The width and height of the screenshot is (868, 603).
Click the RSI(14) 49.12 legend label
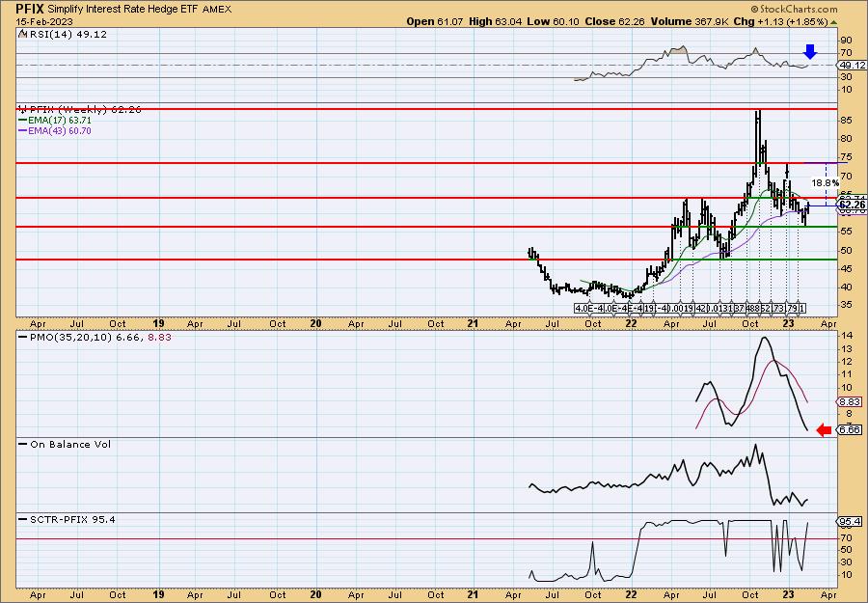point(68,34)
